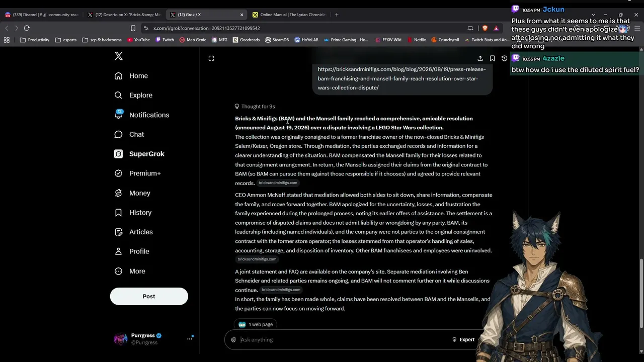Screen dimensions: 644x362
Task: Open the MTG bookmark
Action: [x=219, y=40]
